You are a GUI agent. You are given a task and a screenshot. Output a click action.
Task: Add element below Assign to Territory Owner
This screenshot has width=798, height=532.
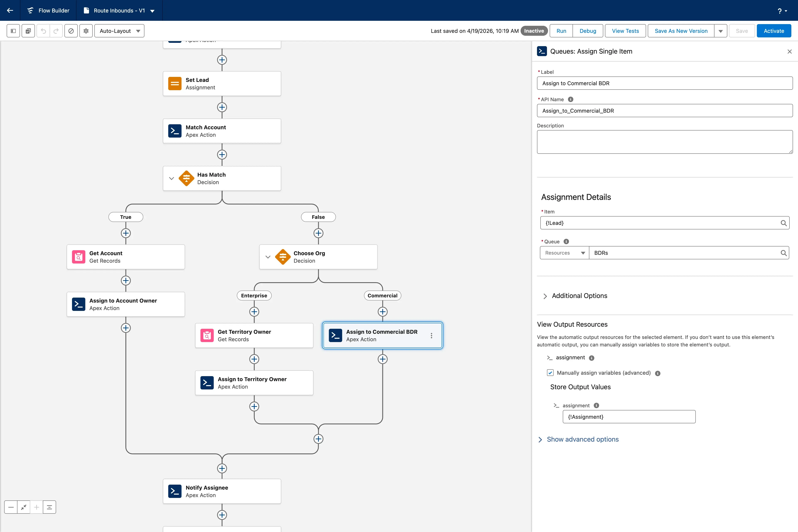click(x=254, y=406)
